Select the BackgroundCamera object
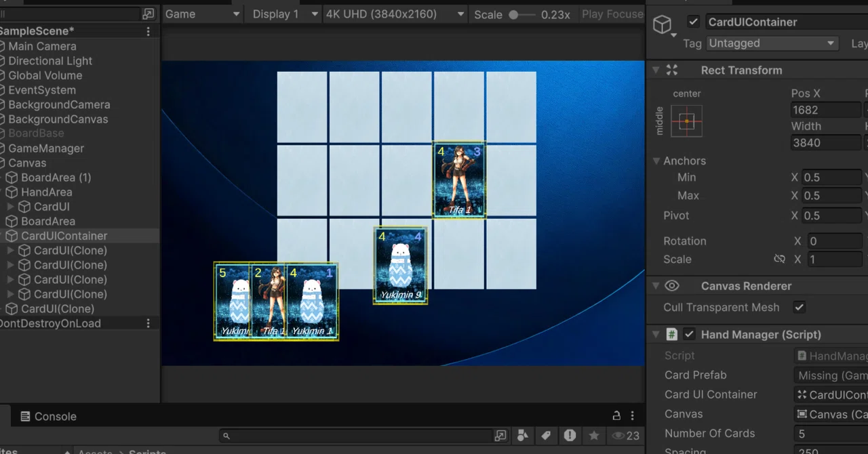The height and width of the screenshot is (454, 868). (x=59, y=104)
